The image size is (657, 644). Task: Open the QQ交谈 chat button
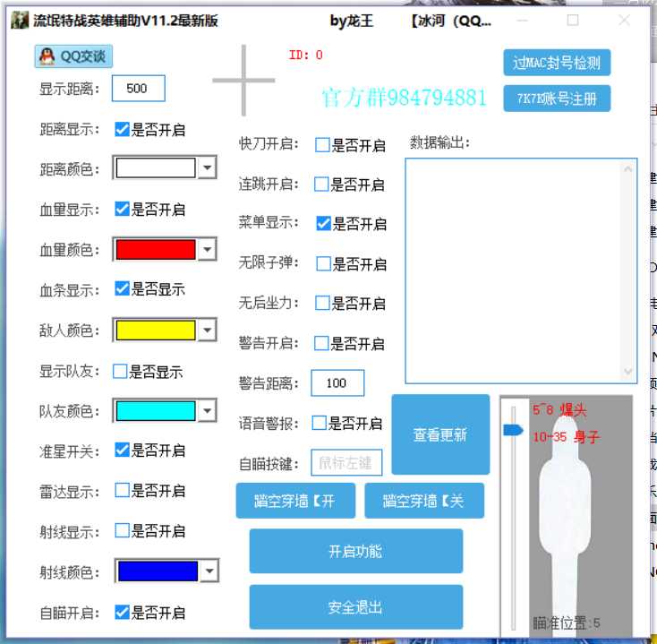point(73,56)
